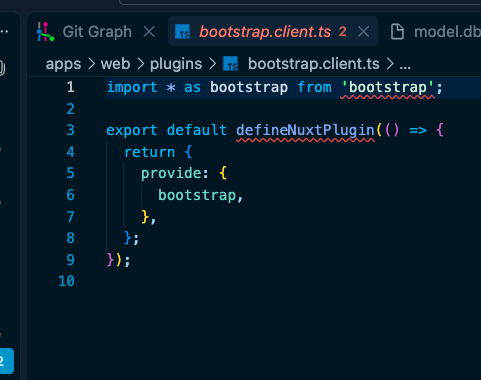Click 'defineNuxtPlugin' on line 3
Image resolution: width=481 pixels, height=380 pixels.
305,131
